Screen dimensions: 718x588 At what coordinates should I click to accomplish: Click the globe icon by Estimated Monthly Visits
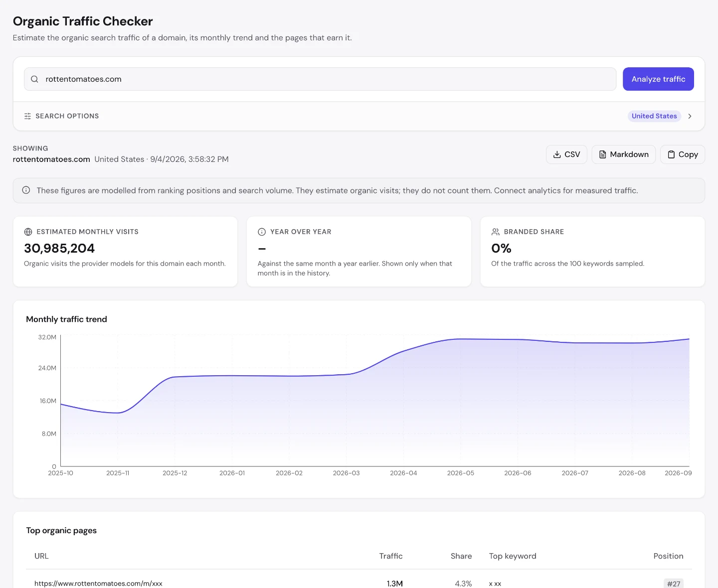(x=28, y=232)
